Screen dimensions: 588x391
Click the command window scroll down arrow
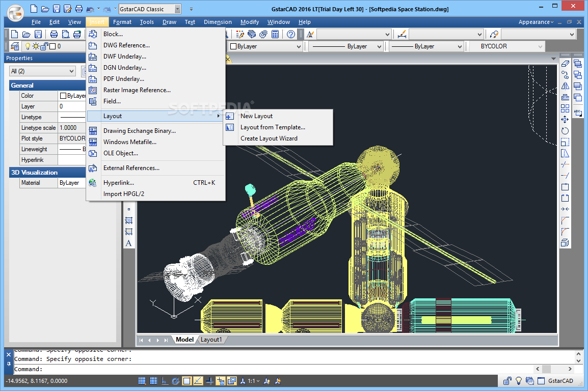pyautogui.click(x=578, y=360)
